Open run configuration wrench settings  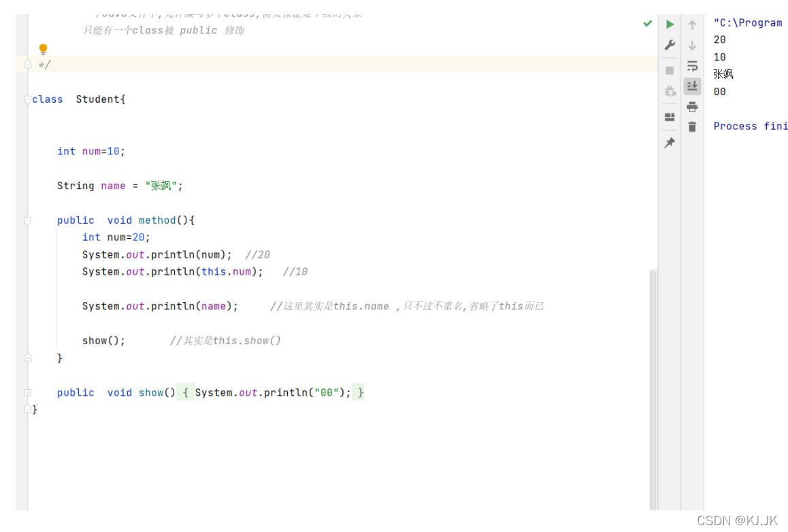coord(670,46)
